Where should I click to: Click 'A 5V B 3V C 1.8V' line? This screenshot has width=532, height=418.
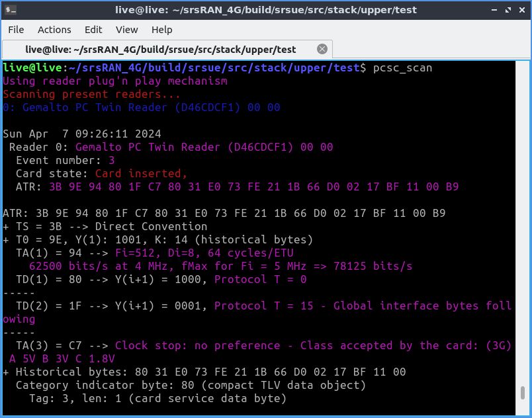pos(62,358)
